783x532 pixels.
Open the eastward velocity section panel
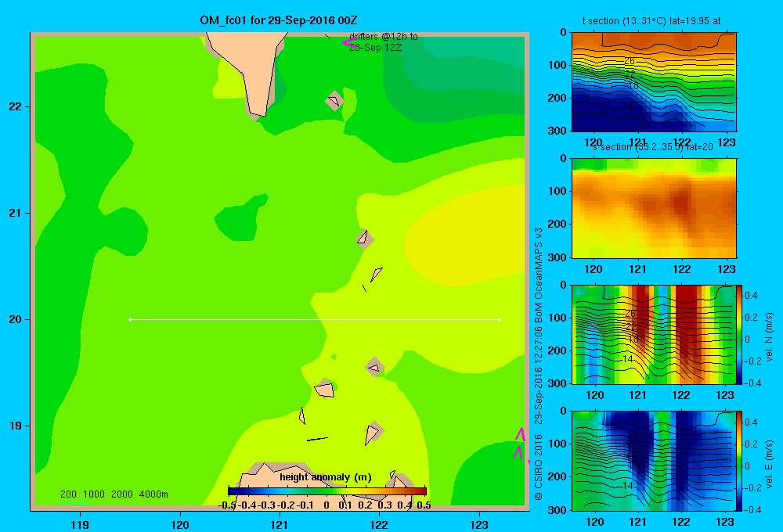click(x=653, y=461)
